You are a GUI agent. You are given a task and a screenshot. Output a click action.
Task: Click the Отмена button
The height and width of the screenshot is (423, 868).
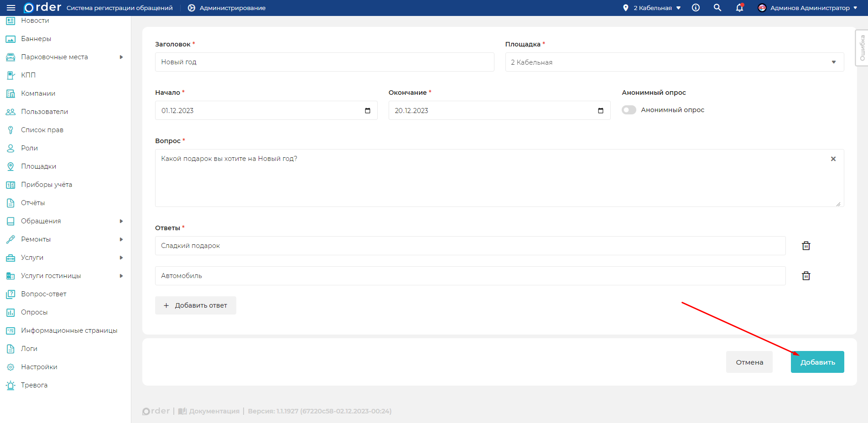[749, 362]
